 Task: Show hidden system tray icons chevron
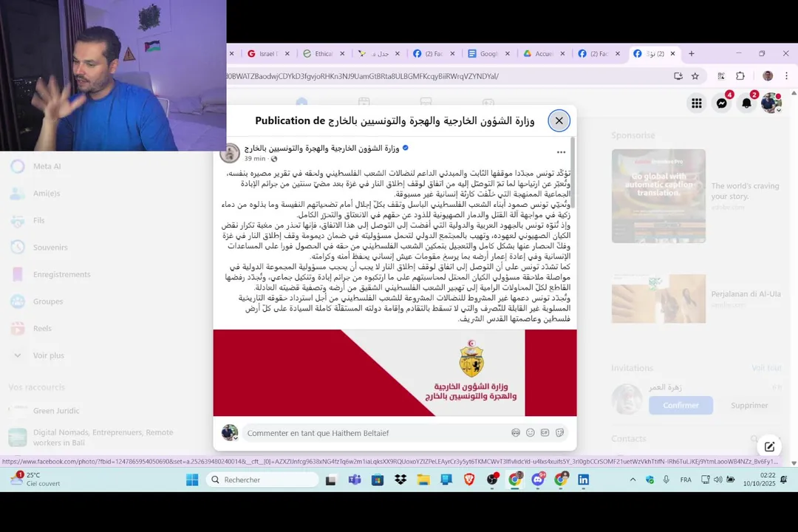click(632, 480)
